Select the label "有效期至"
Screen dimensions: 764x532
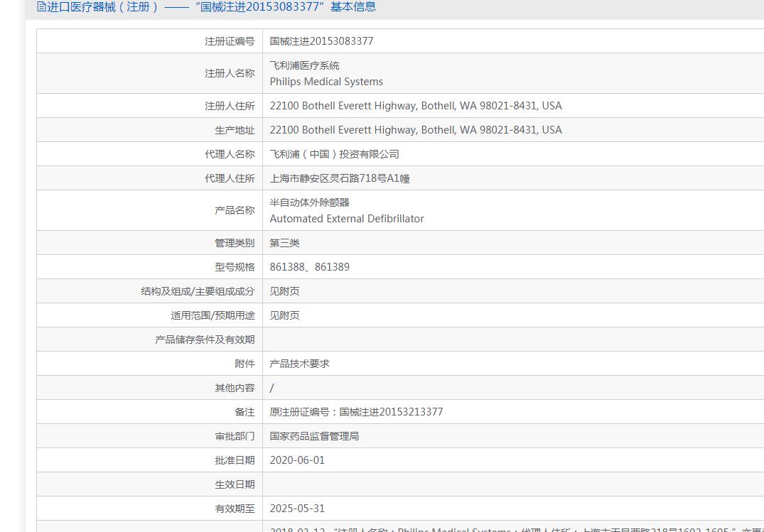(235, 509)
